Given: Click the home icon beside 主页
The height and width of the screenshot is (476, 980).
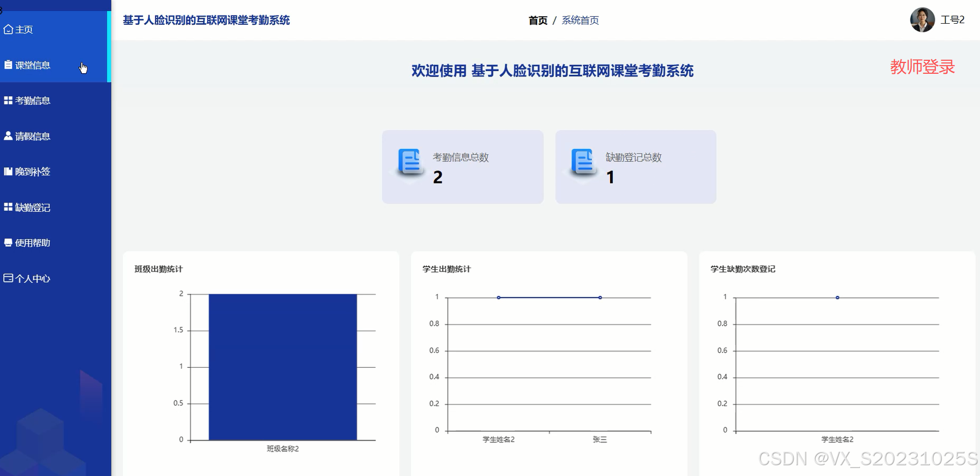Looking at the screenshot, I should (8, 29).
